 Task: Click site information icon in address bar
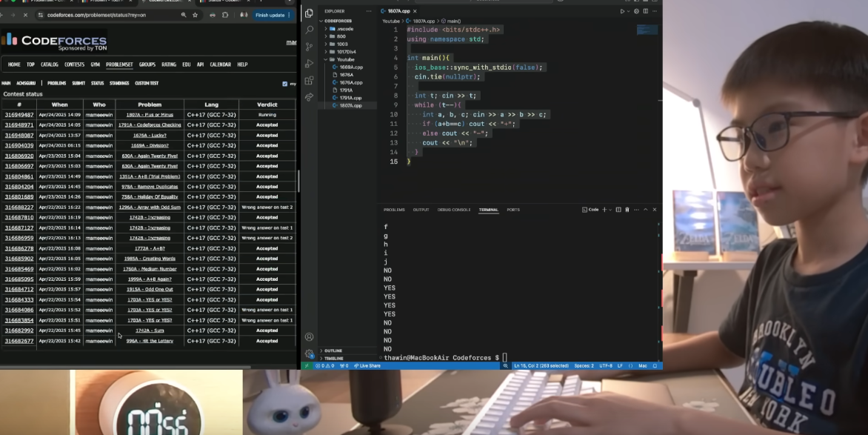(41, 15)
